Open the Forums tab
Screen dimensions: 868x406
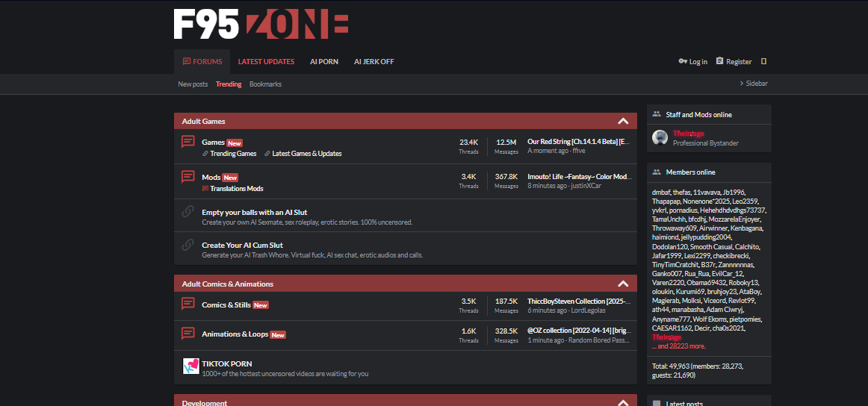click(x=202, y=61)
